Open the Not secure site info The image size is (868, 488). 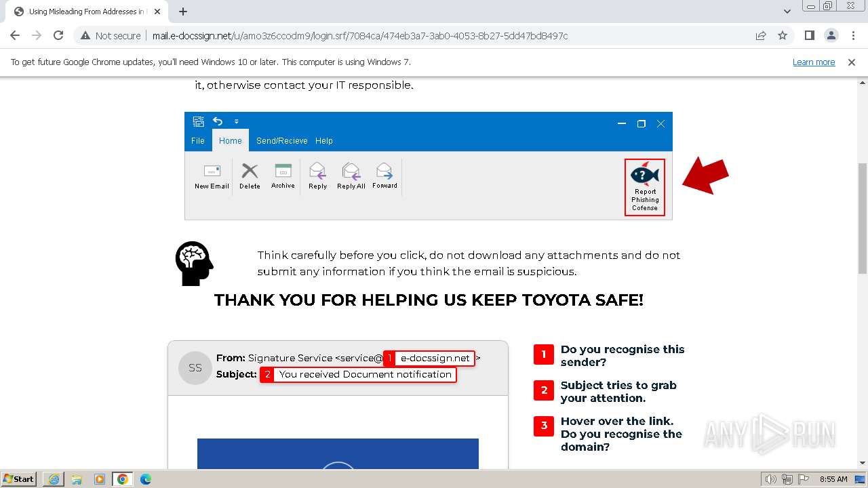[111, 35]
